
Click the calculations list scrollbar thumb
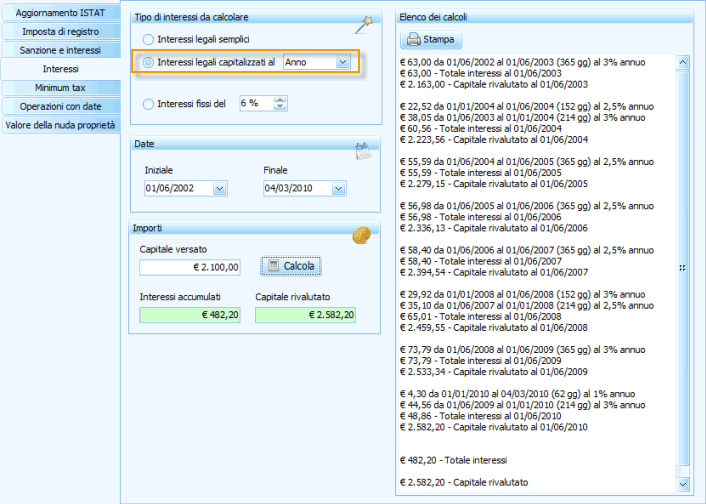click(683, 268)
